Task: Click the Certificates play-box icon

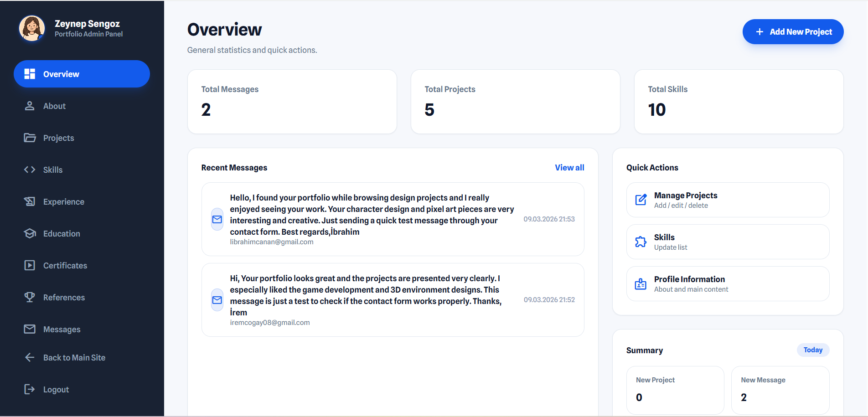Action: (x=30, y=265)
